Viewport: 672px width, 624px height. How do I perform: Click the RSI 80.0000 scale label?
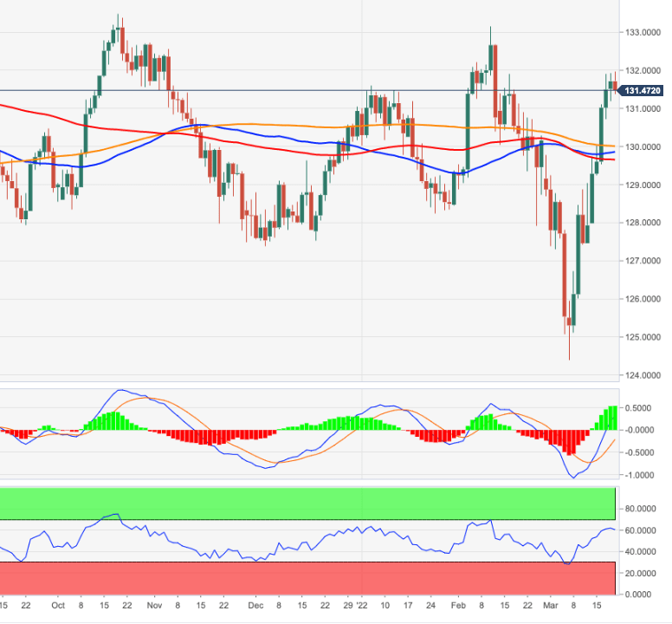coord(641,509)
